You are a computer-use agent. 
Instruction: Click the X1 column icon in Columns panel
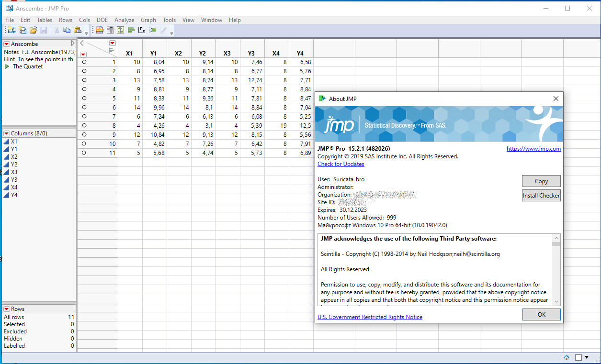[x=6, y=142]
